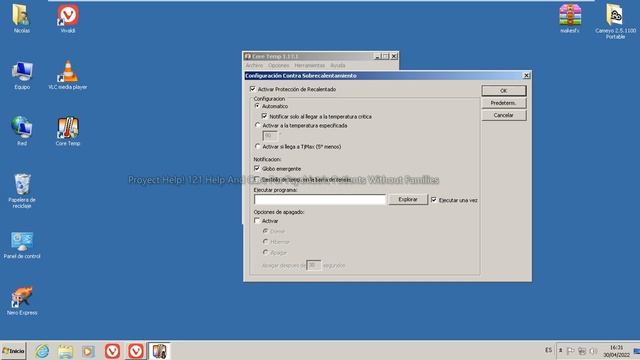
Task: Toggle Destello de icono en barra de tareas
Action: 257,179
